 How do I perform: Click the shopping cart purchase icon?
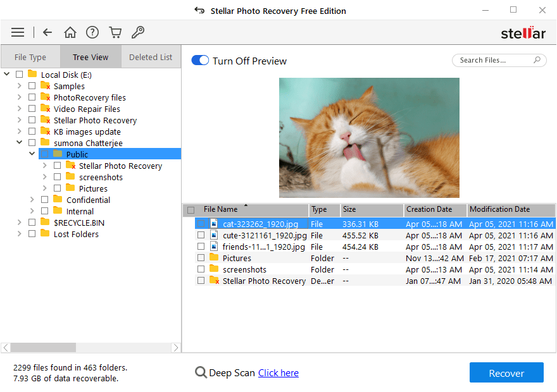coord(115,32)
